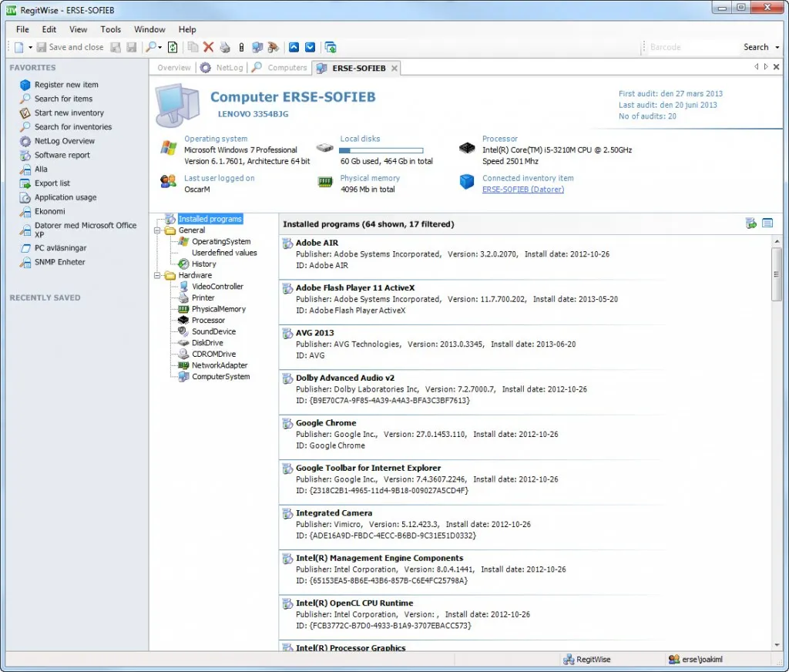Select ComputerSystem in the tree
The image size is (789, 672).
coord(220,377)
